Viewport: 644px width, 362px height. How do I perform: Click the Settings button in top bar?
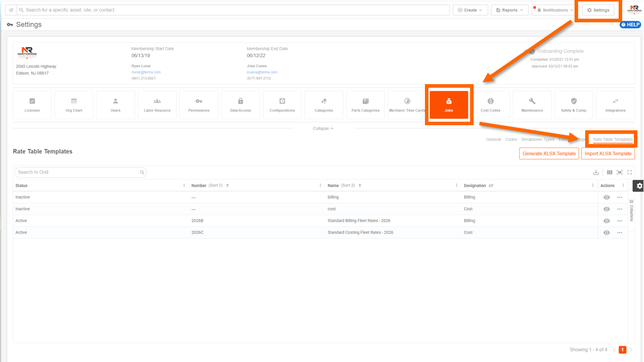(598, 10)
